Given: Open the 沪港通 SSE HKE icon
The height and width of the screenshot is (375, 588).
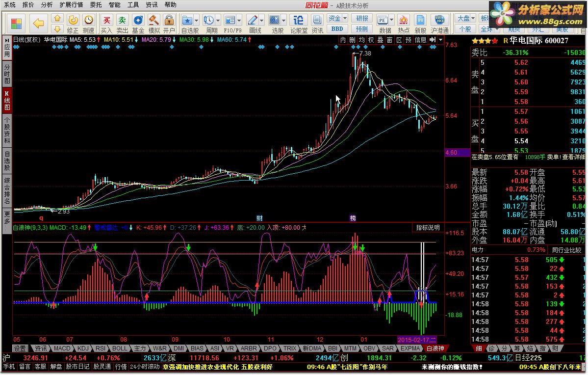Looking at the screenshot, I should pyautogui.click(x=439, y=20).
